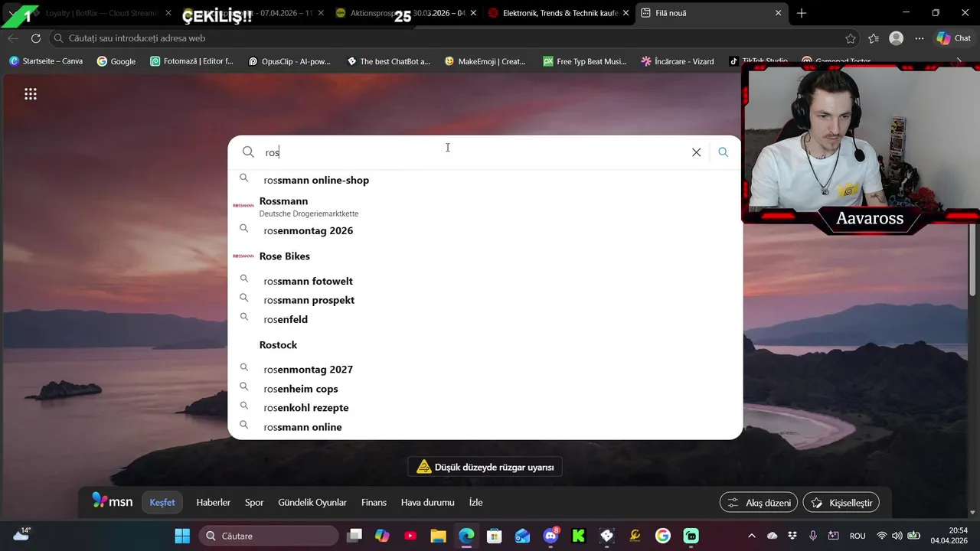Viewport: 980px width, 551px height.
Task: Select suggestion rosenfeld
Action: pyautogui.click(x=485, y=319)
